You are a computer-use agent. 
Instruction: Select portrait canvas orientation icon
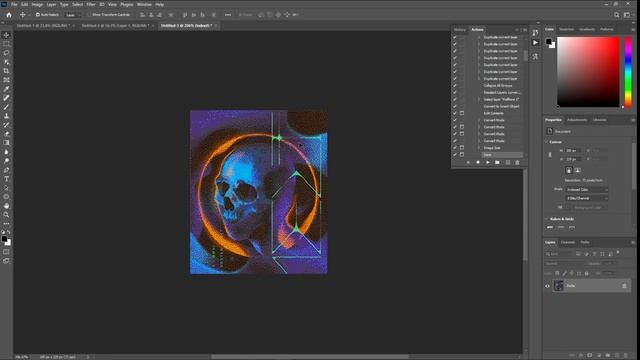(569, 170)
